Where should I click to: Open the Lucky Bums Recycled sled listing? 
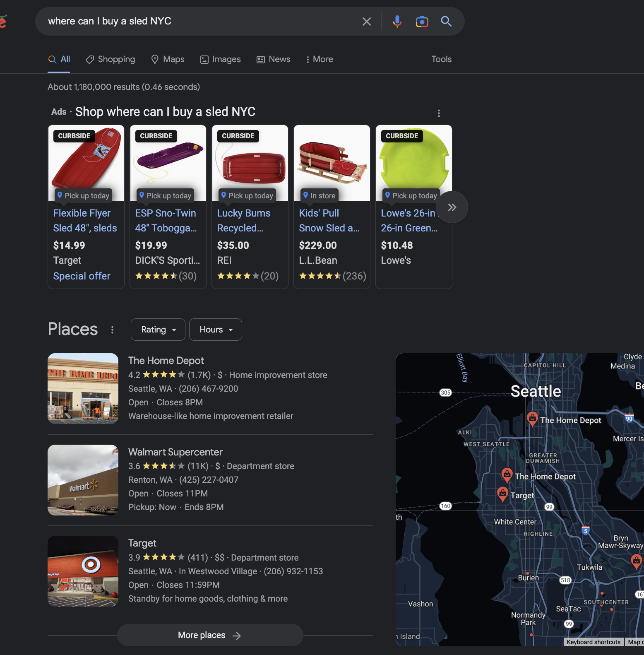point(243,221)
